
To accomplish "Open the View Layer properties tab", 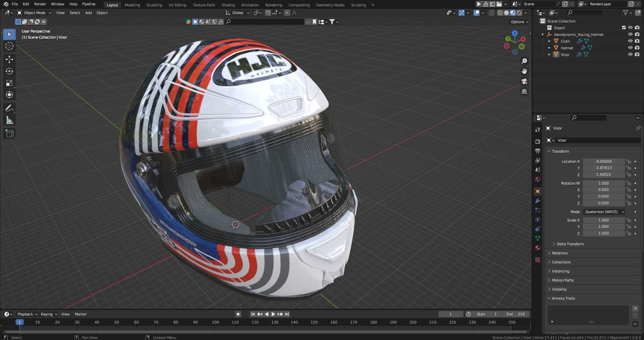I will [x=538, y=160].
